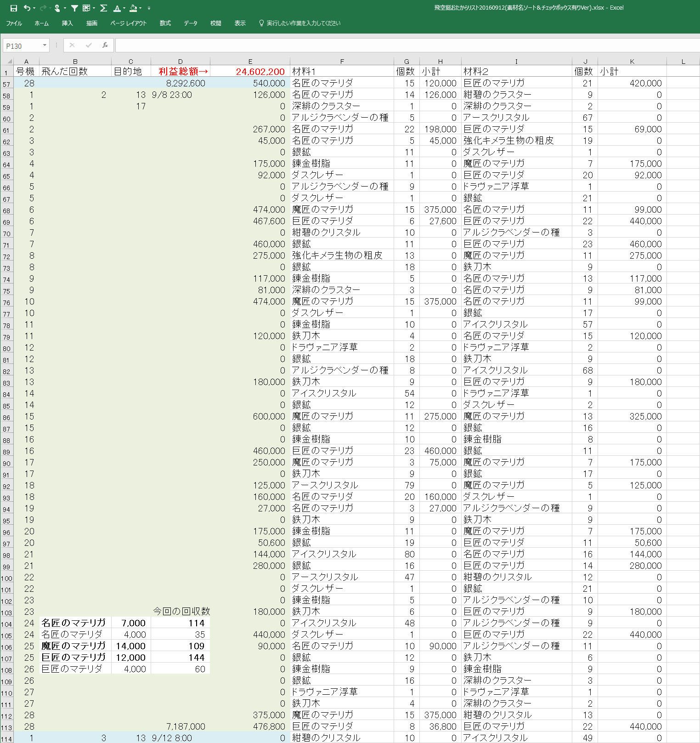Switch to the データ ribbon tab
This screenshot has height=743, width=700.
[x=190, y=23]
